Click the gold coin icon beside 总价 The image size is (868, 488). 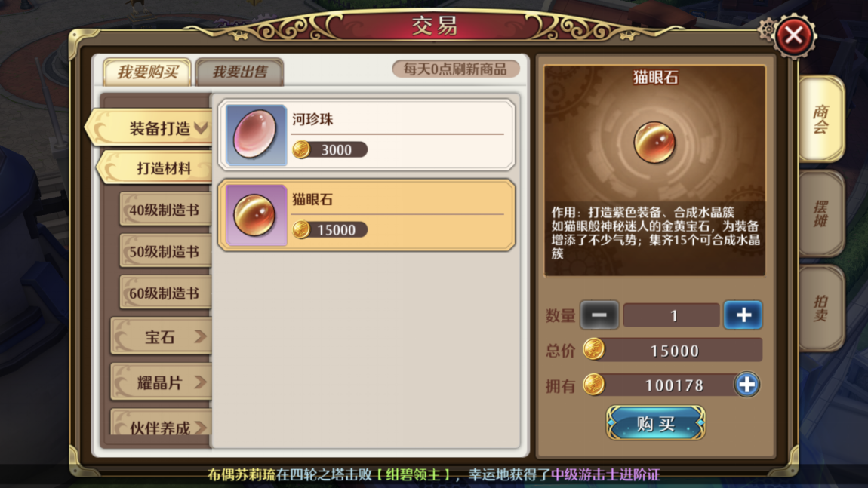pyautogui.click(x=593, y=350)
